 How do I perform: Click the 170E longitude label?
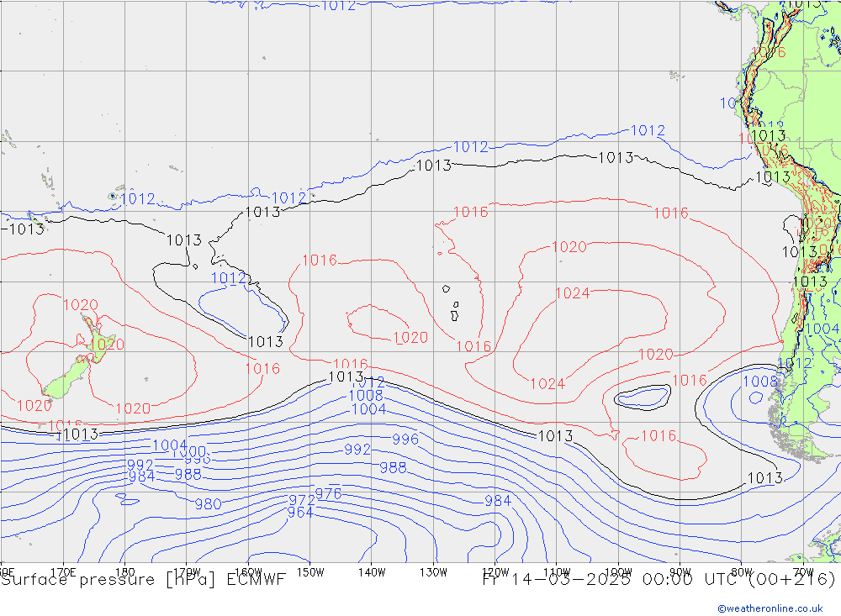point(63,572)
